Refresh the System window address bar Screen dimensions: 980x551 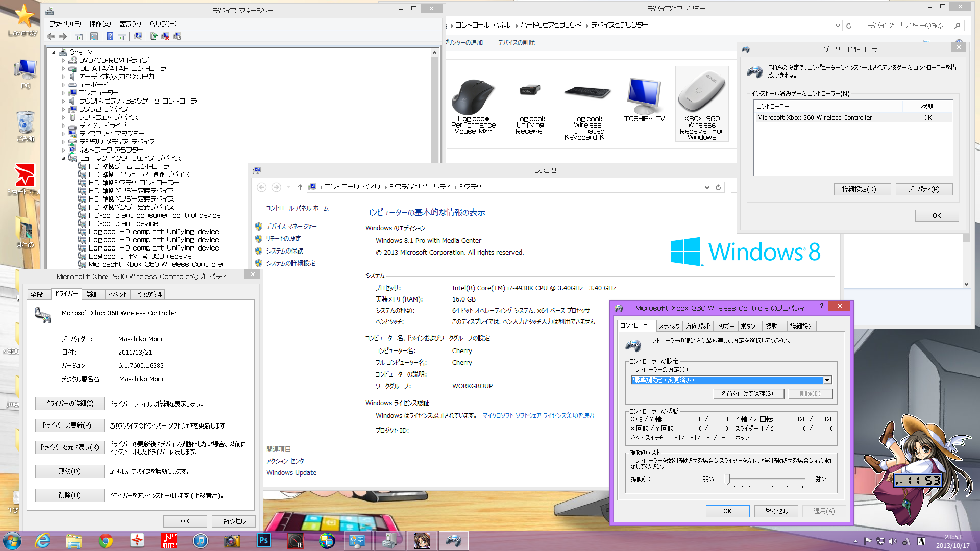[718, 187]
